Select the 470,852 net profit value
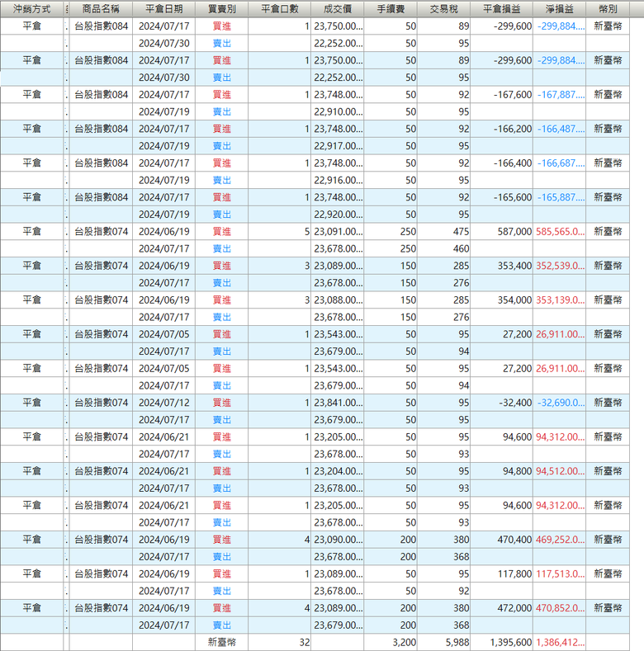The height and width of the screenshot is (651, 644). (560, 608)
